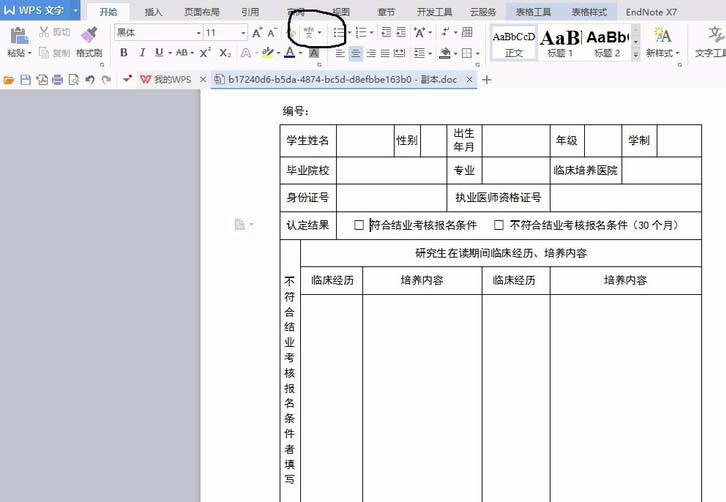Click the save icon in quick access bar
726x502 pixels.
25,79
